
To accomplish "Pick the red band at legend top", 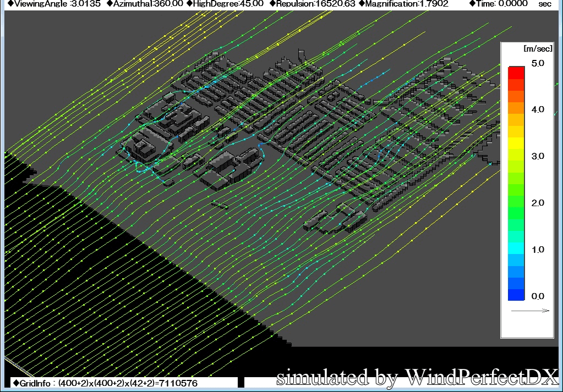I will pyautogui.click(x=516, y=72).
